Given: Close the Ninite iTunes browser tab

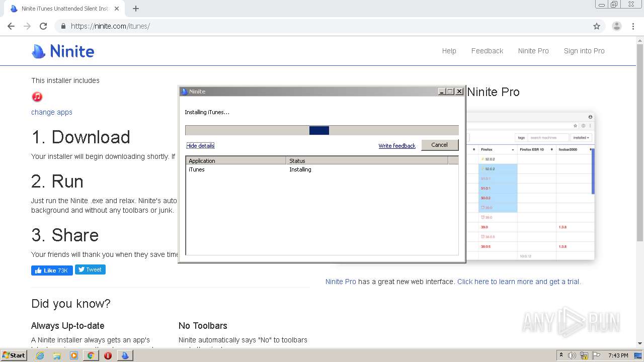Looking at the screenshot, I should 117,9.
